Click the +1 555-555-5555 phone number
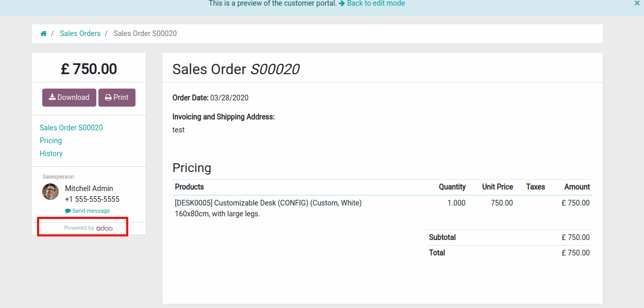Viewport: 644px width, 308px height. (92, 199)
